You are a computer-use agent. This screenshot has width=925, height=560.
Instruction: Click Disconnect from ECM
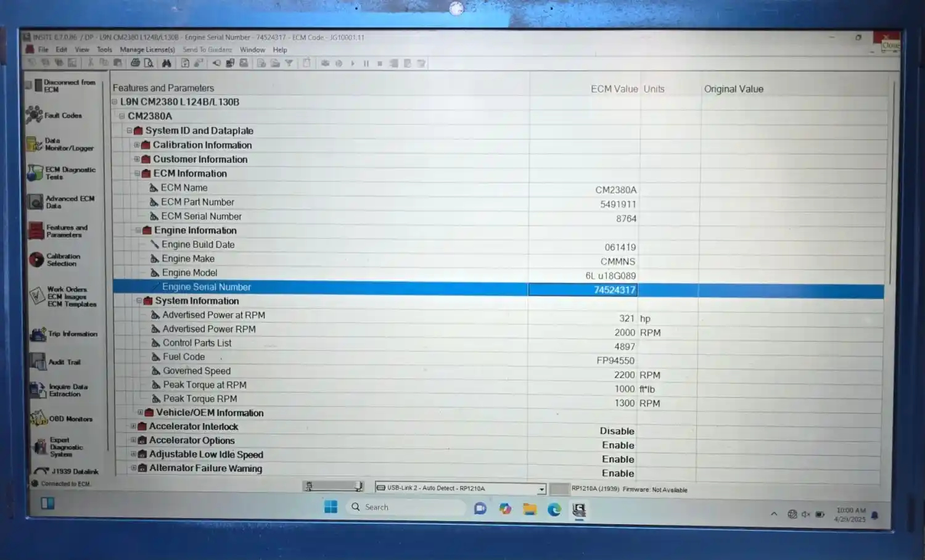[68, 86]
